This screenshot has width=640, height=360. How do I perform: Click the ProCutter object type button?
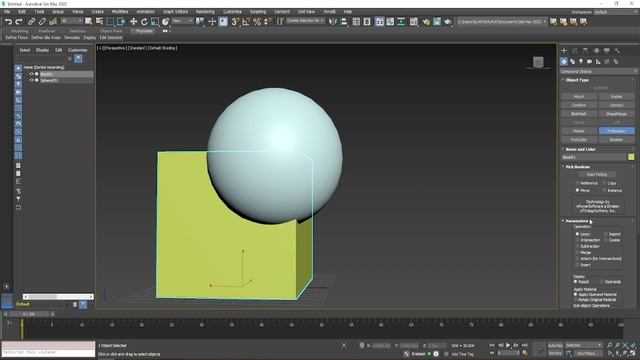click(578, 140)
